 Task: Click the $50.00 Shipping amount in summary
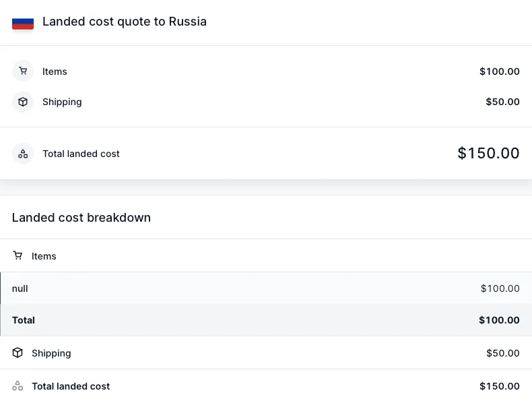tap(502, 102)
